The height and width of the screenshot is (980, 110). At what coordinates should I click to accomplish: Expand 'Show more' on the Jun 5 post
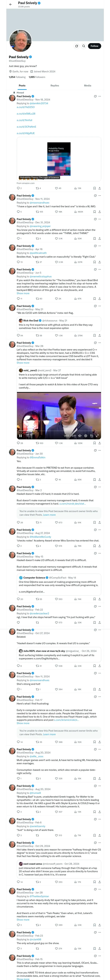[23, 293]
